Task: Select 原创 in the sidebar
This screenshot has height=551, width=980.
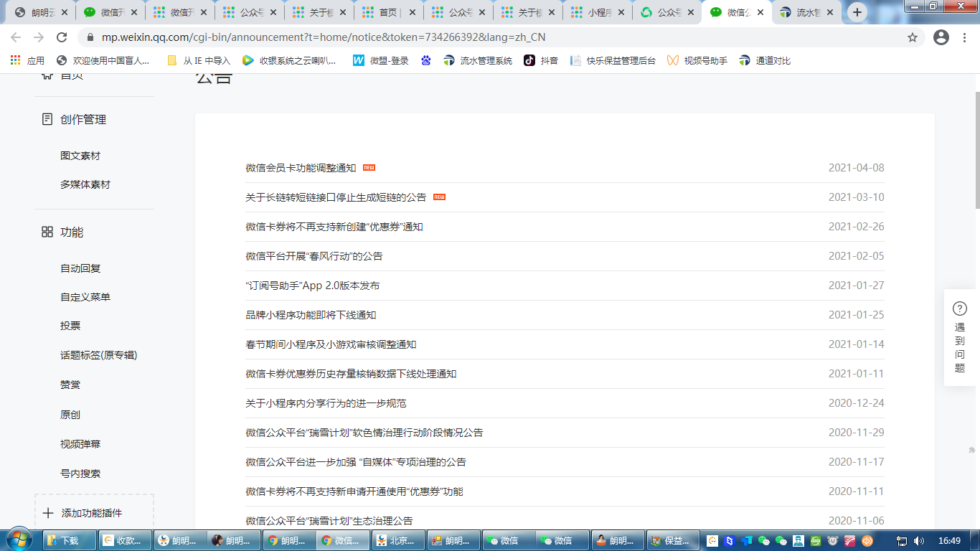Action: coord(70,415)
